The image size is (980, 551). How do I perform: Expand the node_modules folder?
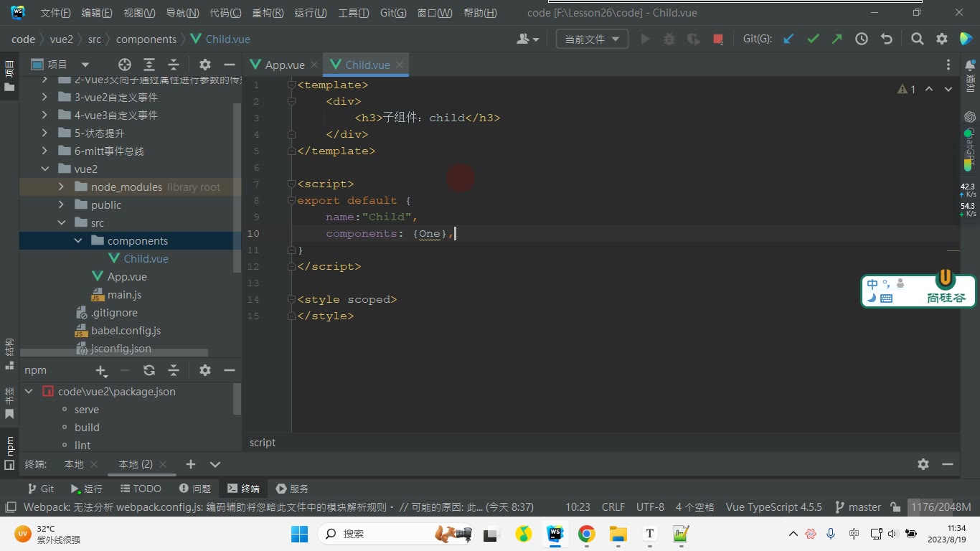pyautogui.click(x=62, y=187)
